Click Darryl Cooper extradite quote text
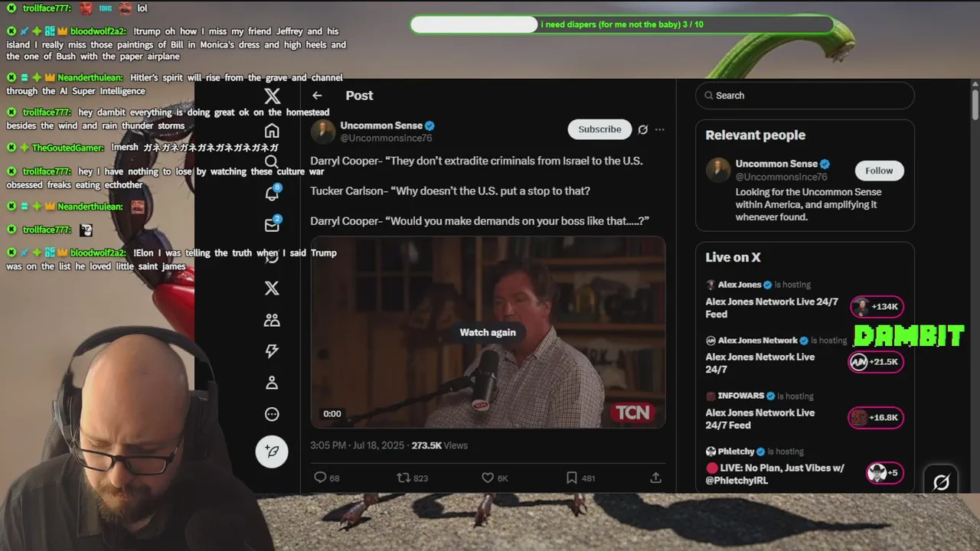Image resolution: width=980 pixels, height=551 pixels. [x=476, y=161]
